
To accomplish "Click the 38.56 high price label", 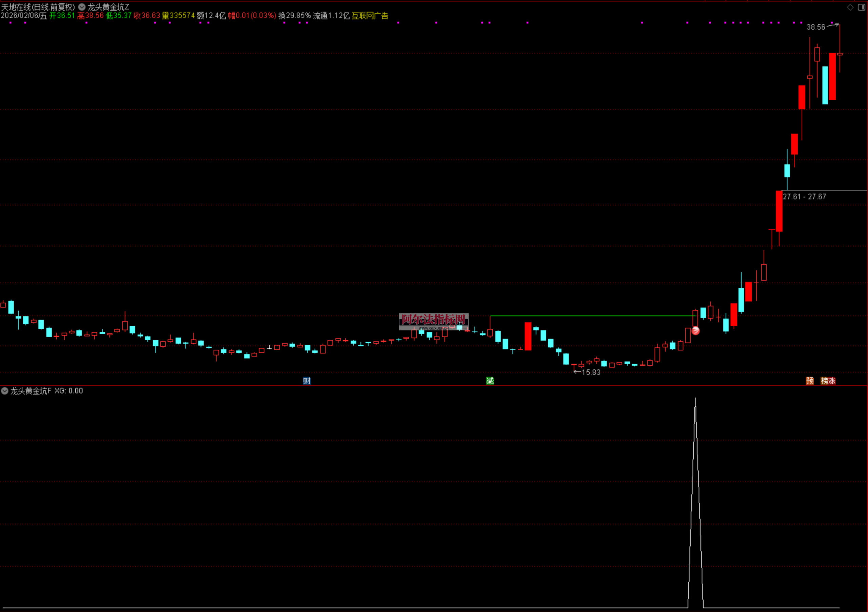I will tap(815, 27).
